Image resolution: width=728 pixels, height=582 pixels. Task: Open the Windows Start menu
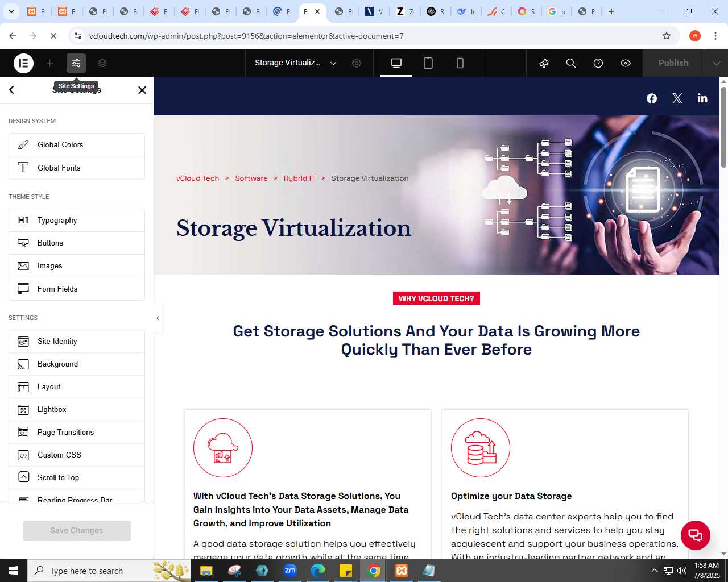(14, 571)
